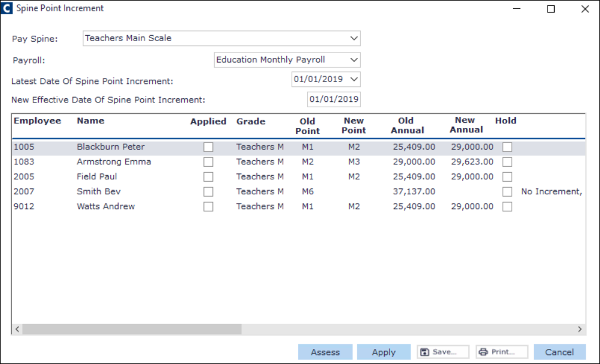Click the name Field Paul
Image resolution: width=600 pixels, height=364 pixels.
97,177
